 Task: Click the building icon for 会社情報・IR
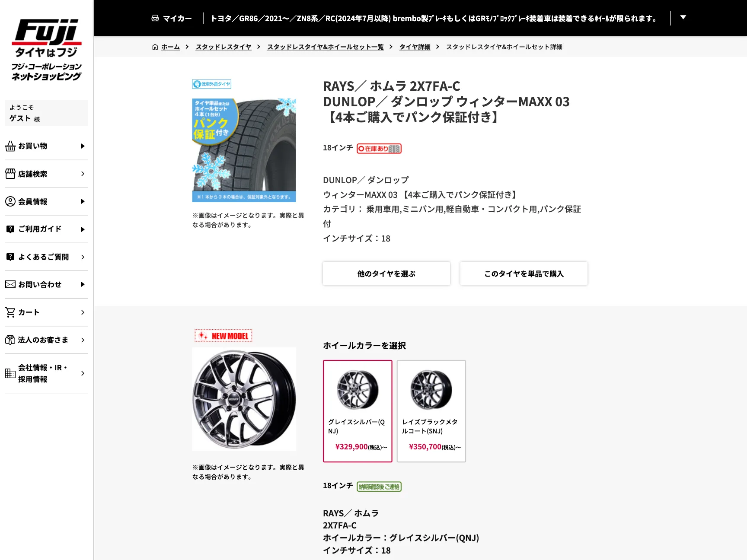[10, 373]
